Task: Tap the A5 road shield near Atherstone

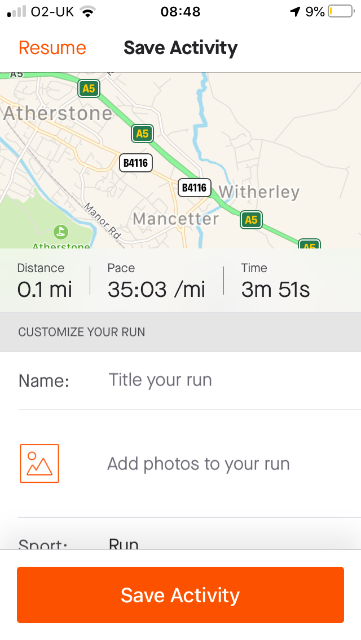Action: (x=89, y=88)
